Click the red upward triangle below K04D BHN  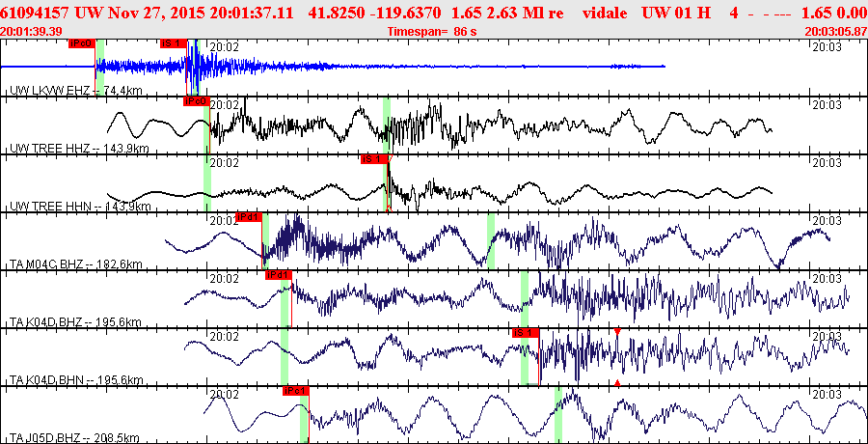point(617,382)
